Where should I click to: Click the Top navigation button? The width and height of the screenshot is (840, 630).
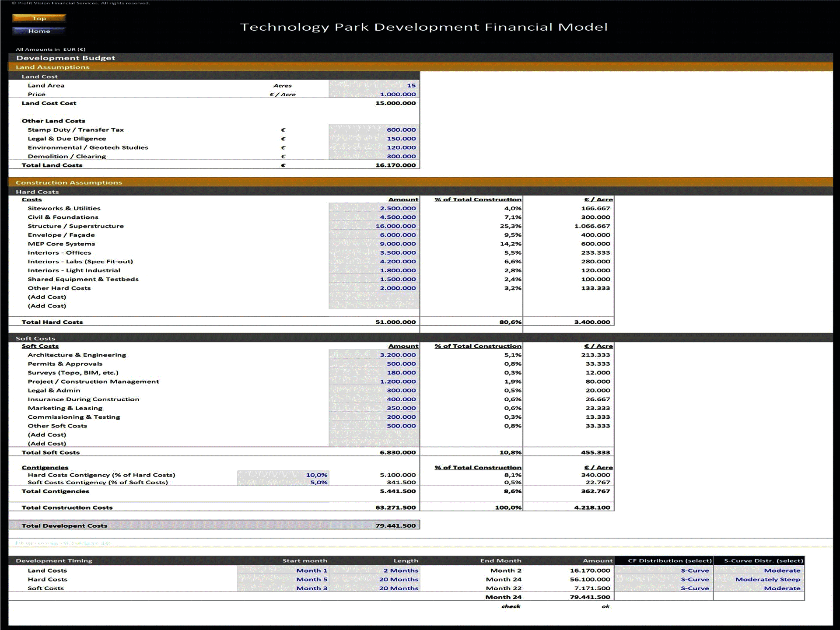click(39, 18)
